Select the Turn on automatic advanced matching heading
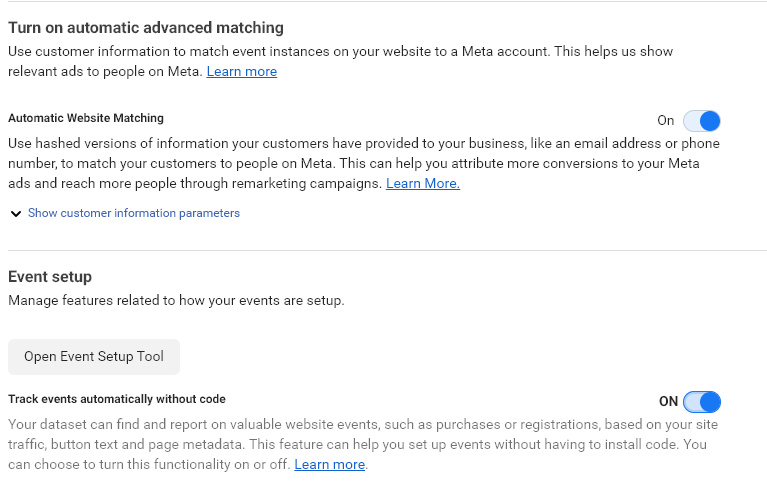This screenshot has width=767, height=495. coord(146,27)
